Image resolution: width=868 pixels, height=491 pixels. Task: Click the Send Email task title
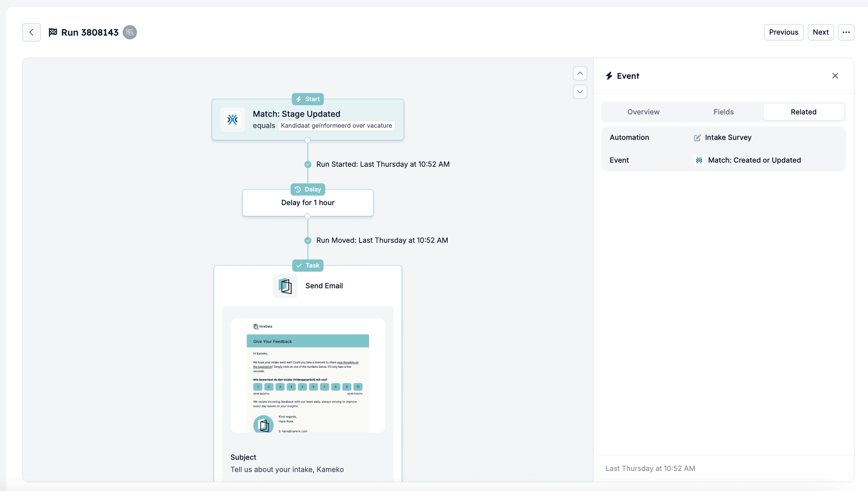coord(324,286)
